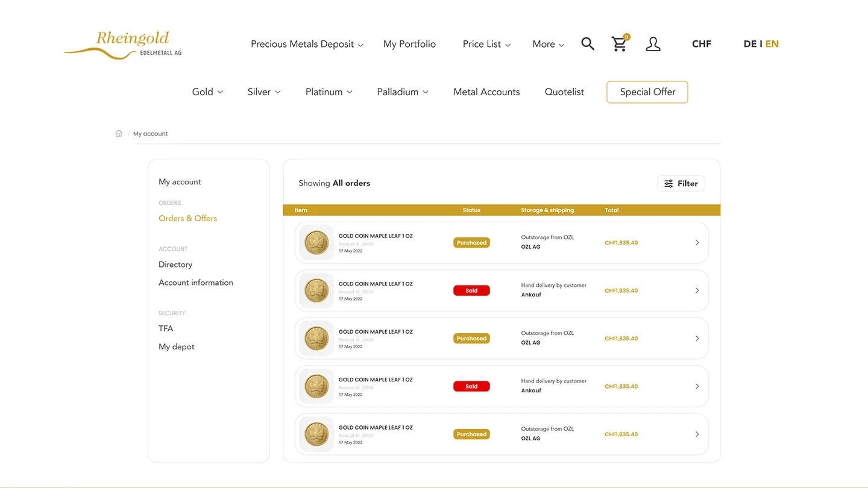The height and width of the screenshot is (488, 868).
Task: Open the first Purchased order's arrow
Action: point(697,243)
